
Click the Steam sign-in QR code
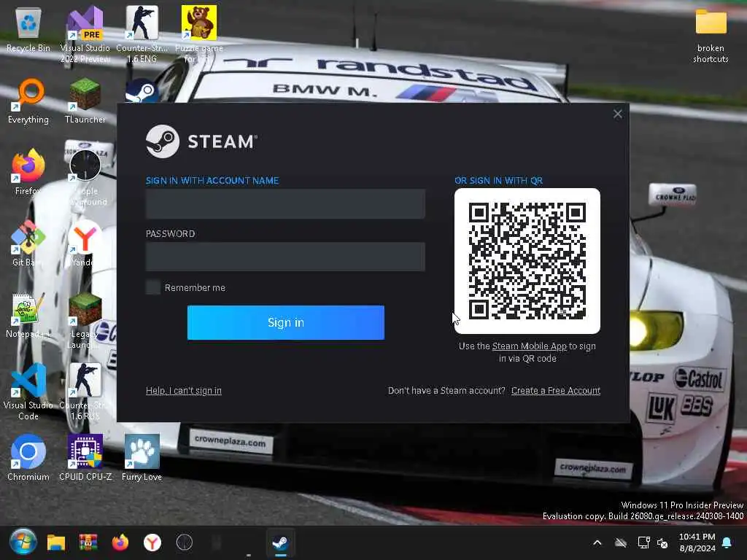point(527,261)
